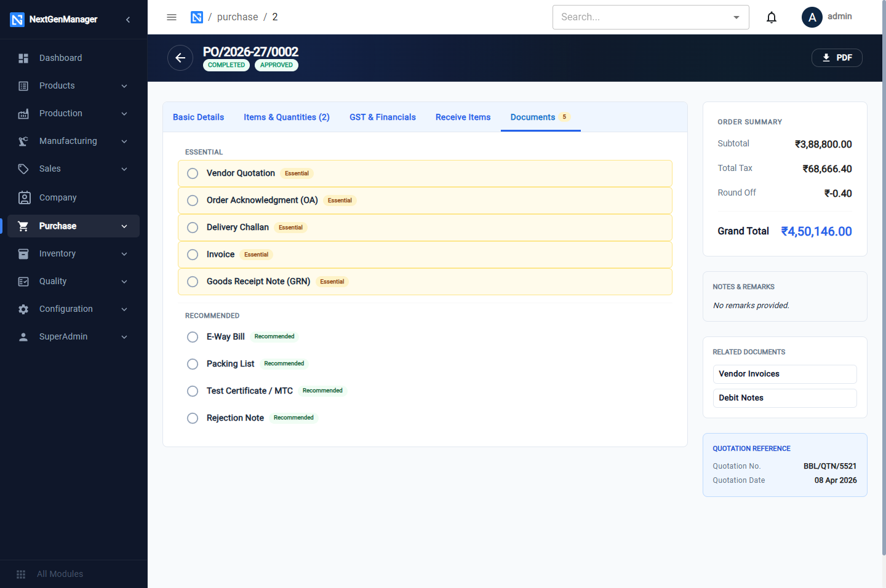Viewport: 886px width, 588px height.
Task: Click the Quality checklist icon
Action: pos(23,281)
